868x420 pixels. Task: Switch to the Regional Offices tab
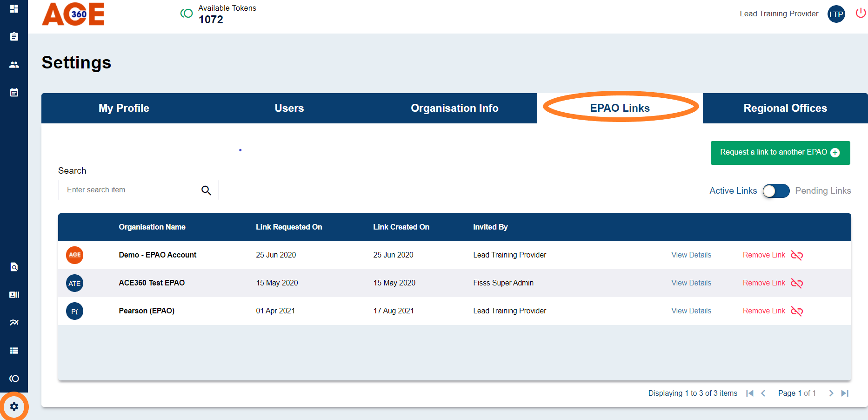[785, 108]
